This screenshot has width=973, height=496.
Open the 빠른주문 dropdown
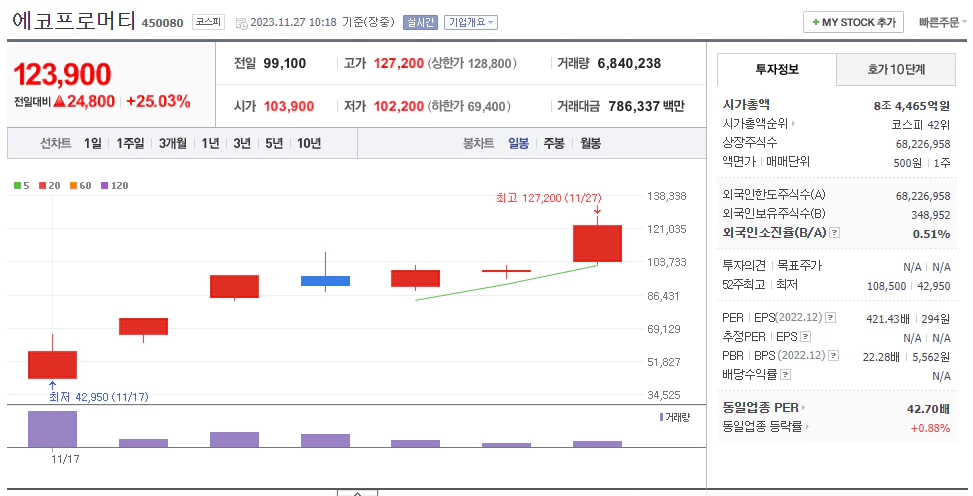point(943,22)
